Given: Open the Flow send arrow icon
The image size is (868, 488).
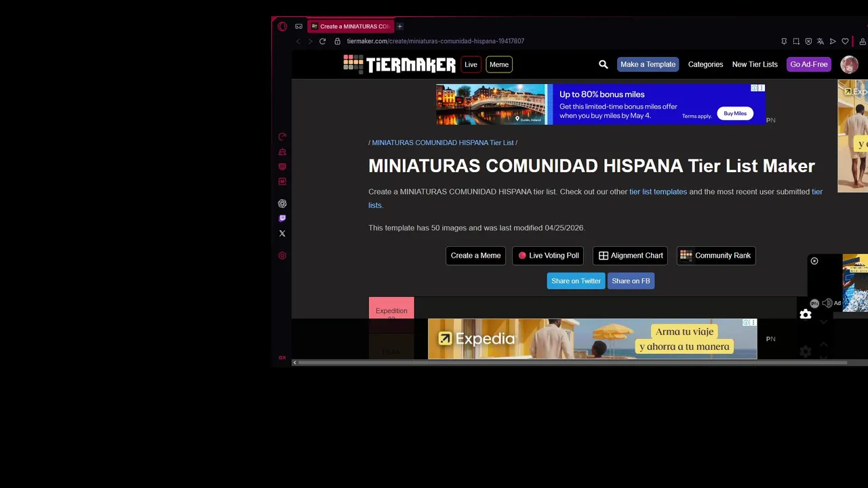Looking at the screenshot, I should pos(833,41).
